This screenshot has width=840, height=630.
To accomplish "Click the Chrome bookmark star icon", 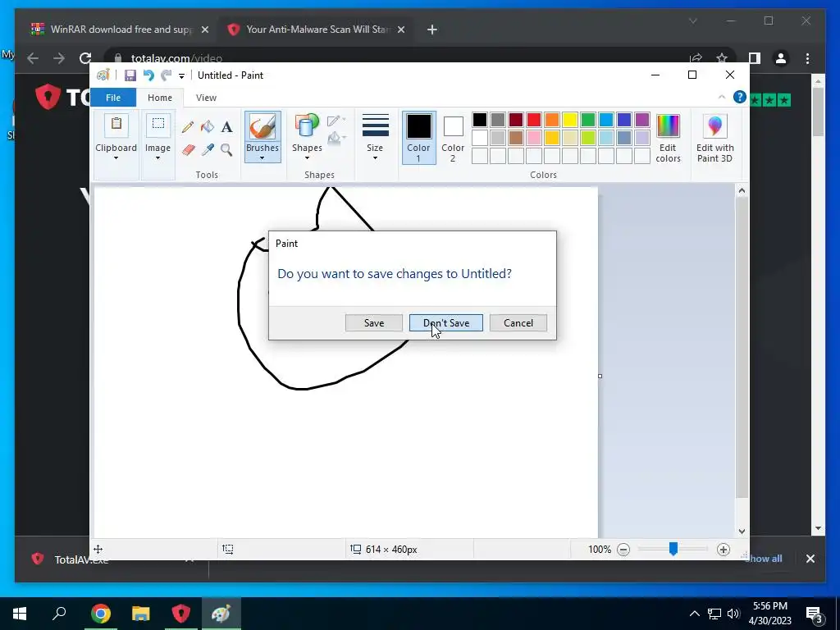I will pyautogui.click(x=722, y=58).
